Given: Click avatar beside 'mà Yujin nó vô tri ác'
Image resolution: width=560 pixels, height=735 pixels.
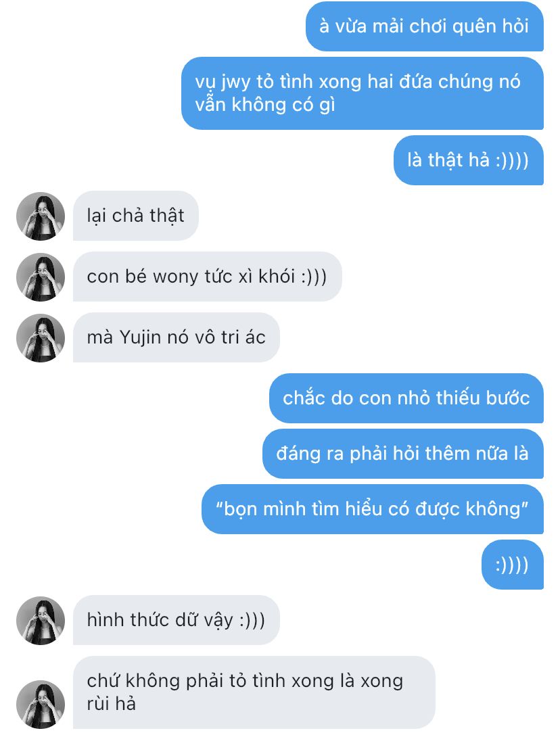Looking at the screenshot, I should (x=41, y=338).
